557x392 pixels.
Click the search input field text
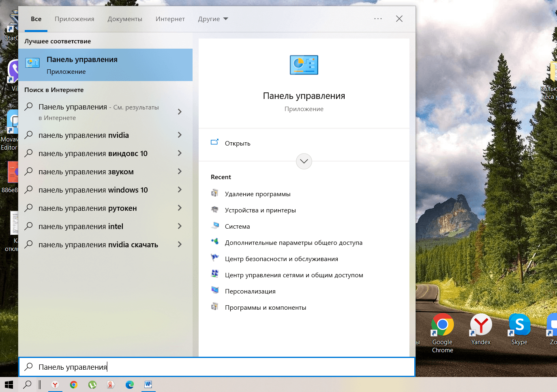73,367
